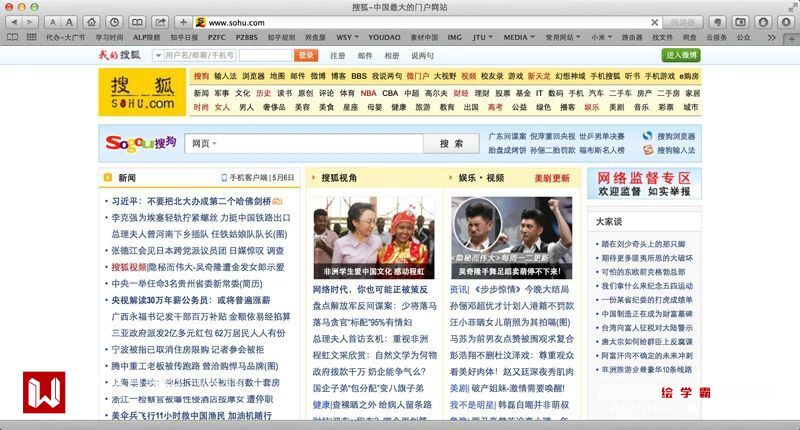The width and height of the screenshot is (800, 430).
Task: Show all bookmarks from bookmarks bar icon
Action: click(x=12, y=37)
